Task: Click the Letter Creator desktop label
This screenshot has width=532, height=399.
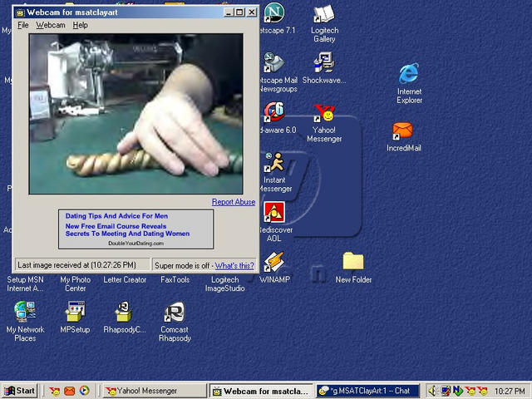Action: coord(125,280)
